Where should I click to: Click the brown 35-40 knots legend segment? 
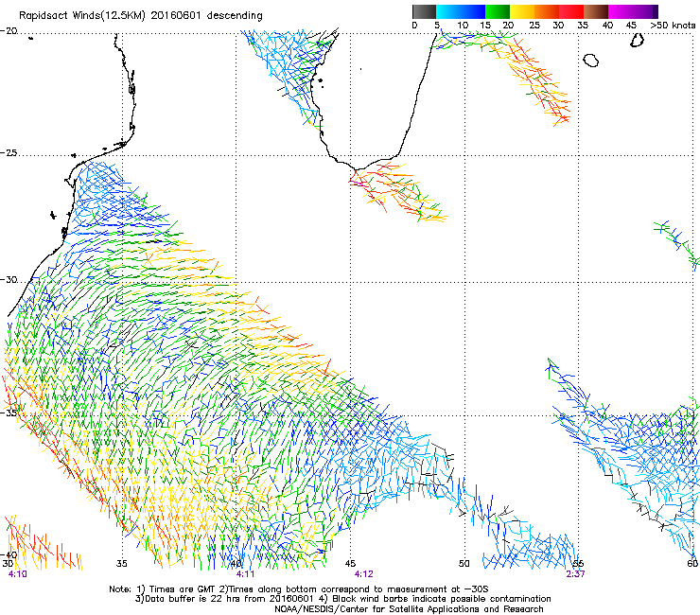[x=596, y=11]
